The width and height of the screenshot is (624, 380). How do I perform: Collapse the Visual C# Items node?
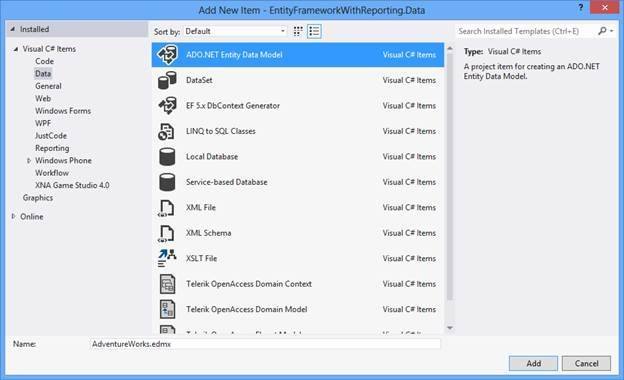coord(16,49)
